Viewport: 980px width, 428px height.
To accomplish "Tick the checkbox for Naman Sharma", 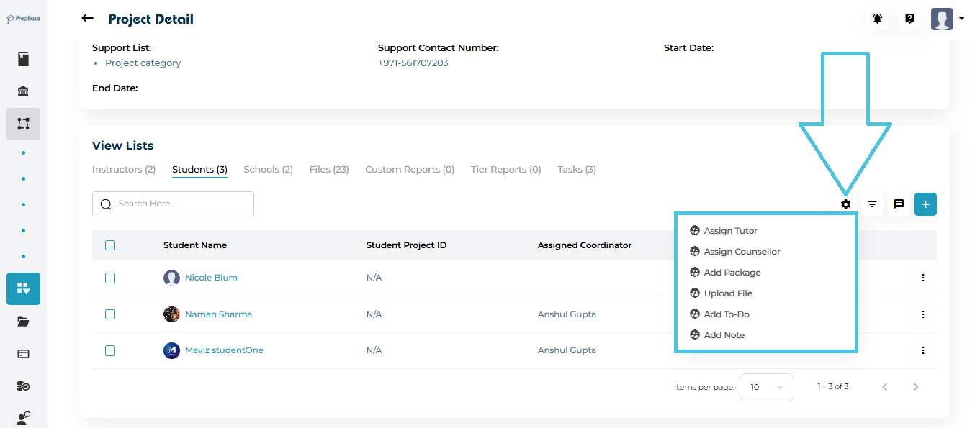I will pos(110,314).
